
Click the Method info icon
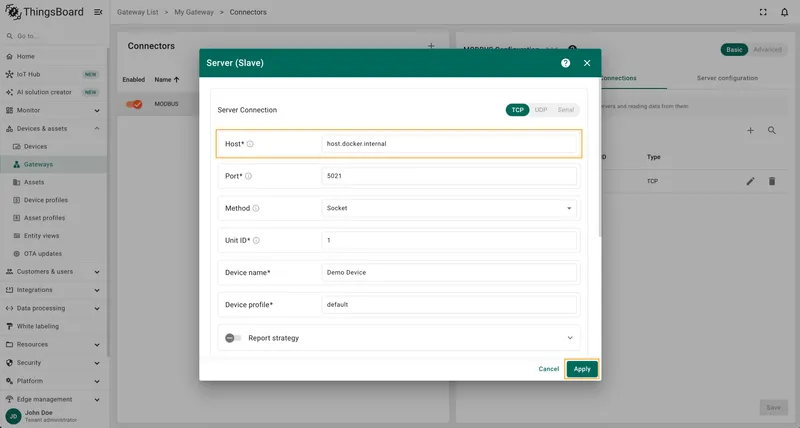pyautogui.click(x=256, y=208)
